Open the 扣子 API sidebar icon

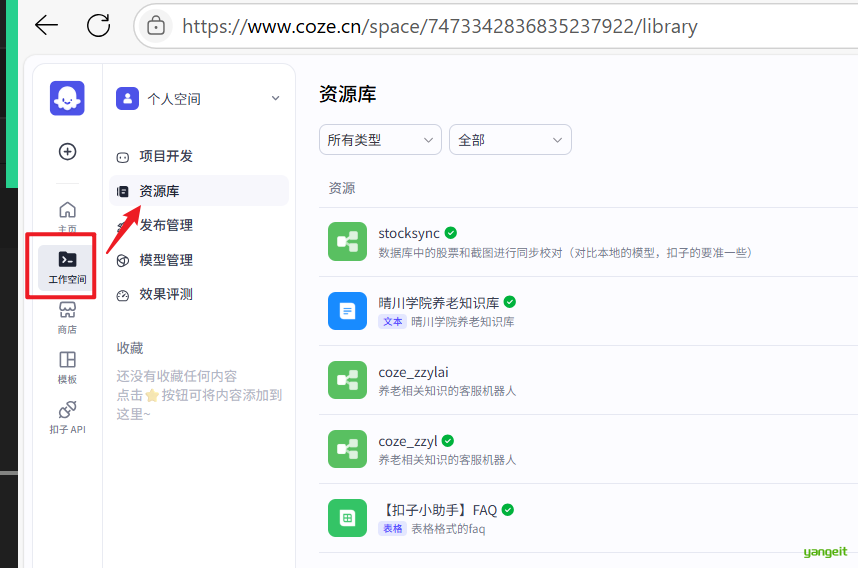(x=67, y=418)
